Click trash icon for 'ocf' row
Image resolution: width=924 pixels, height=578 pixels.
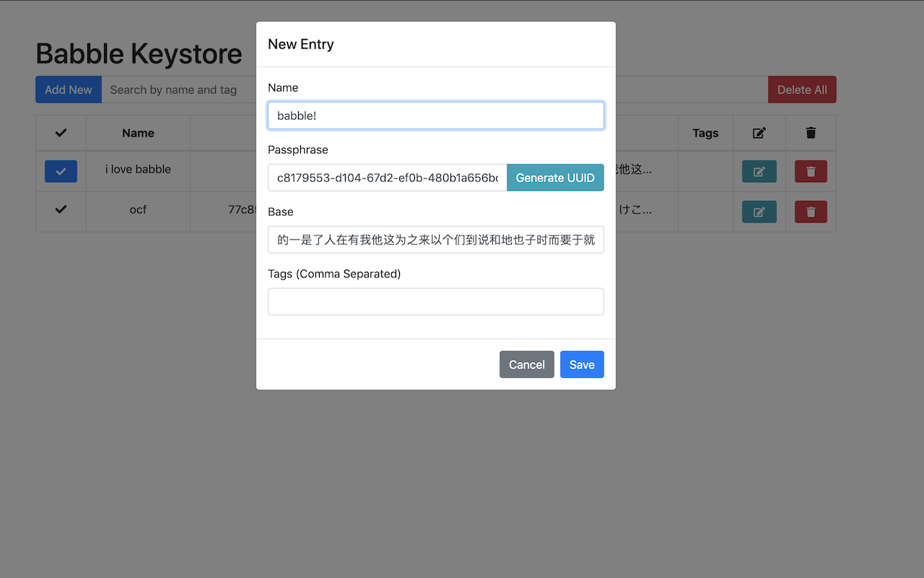[811, 212]
